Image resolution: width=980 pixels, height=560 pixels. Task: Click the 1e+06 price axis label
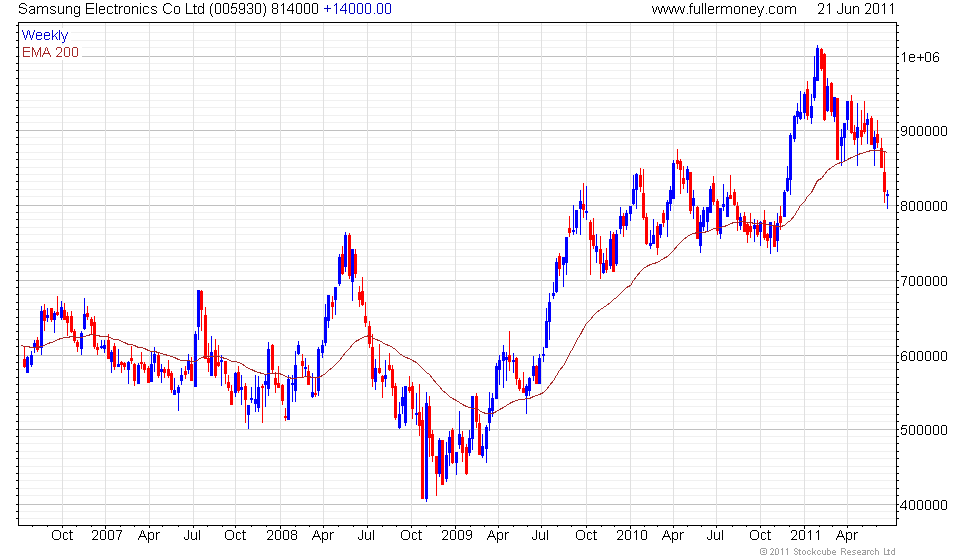[923, 57]
